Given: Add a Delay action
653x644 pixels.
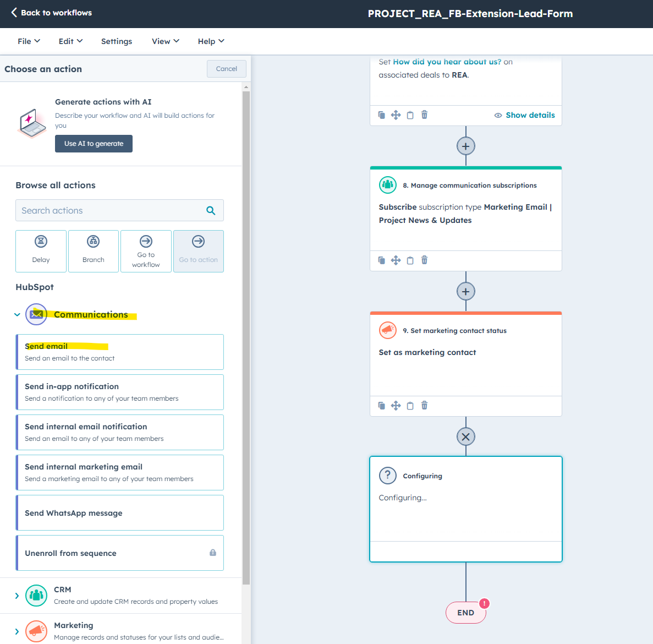Looking at the screenshot, I should pos(41,251).
